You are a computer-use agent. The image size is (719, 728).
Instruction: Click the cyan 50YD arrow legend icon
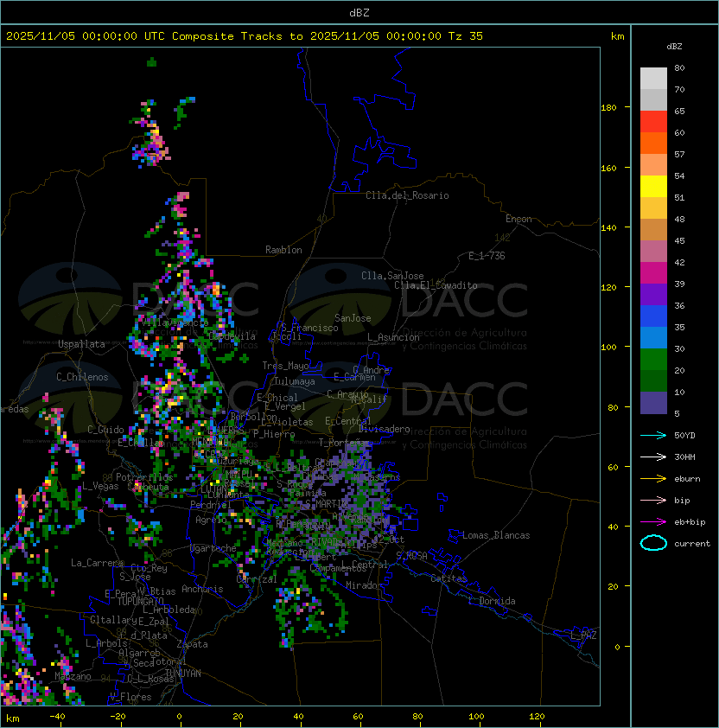pyautogui.click(x=653, y=435)
